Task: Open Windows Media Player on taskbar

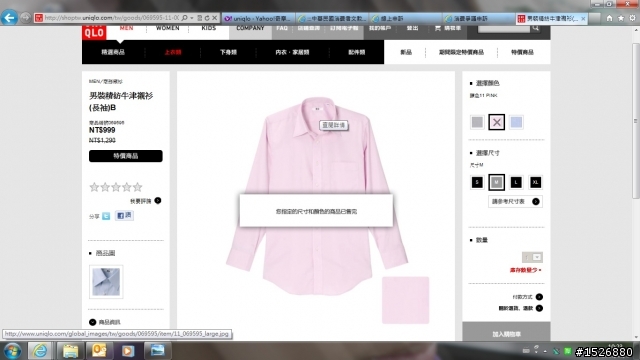Action: pos(128,351)
